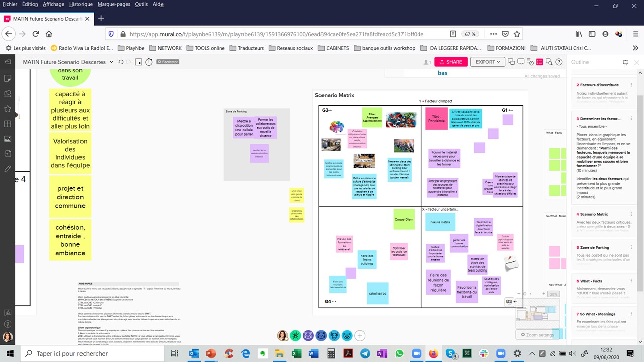The width and height of the screenshot is (644, 362).
Task: Open the images panel in sidebar
Action: [x=8, y=139]
